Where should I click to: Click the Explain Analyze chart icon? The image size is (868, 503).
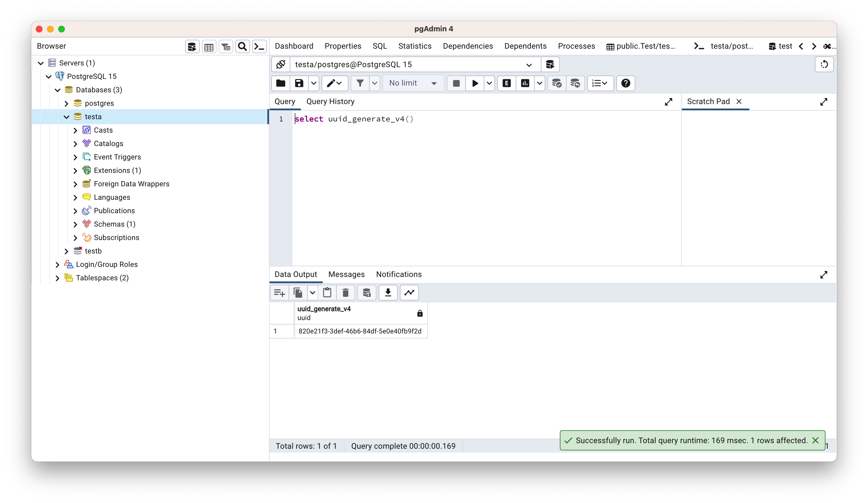(525, 83)
